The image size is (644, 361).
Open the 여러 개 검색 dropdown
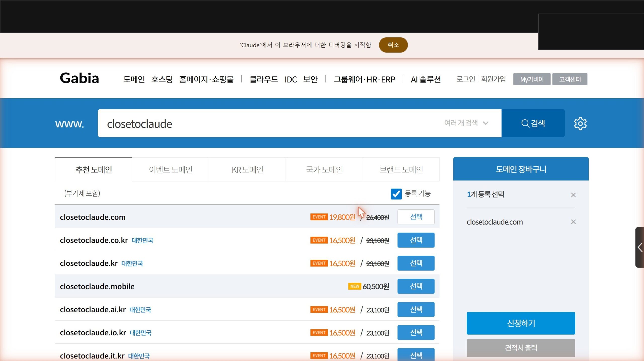[x=466, y=123]
